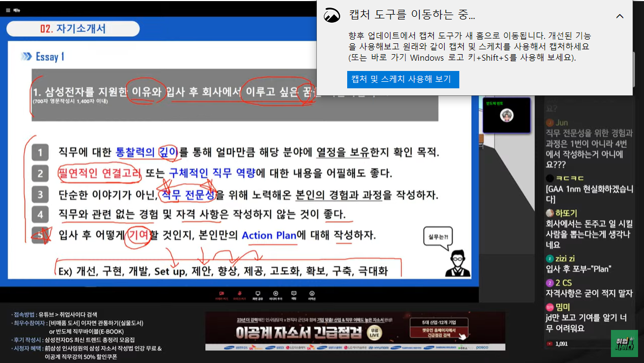Click the plus-circle add icon in toolbar

coord(276,294)
